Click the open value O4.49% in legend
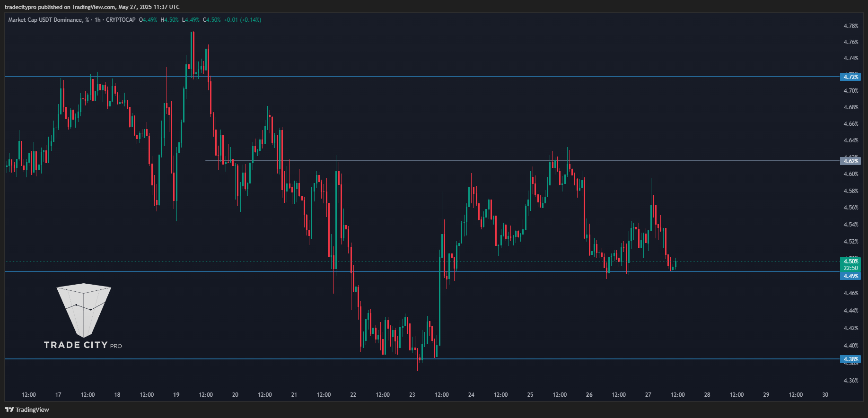The height and width of the screenshot is (418, 868). pyautogui.click(x=148, y=20)
